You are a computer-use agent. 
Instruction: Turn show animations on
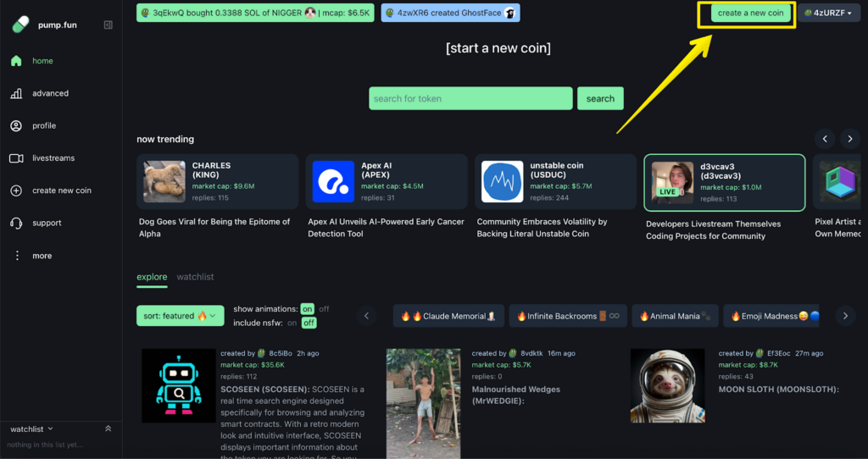[x=307, y=309]
